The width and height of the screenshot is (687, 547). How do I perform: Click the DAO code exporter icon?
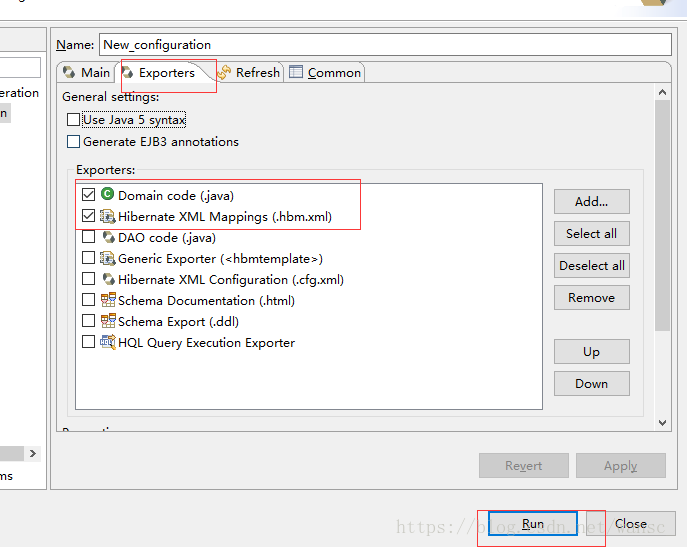click(x=108, y=237)
